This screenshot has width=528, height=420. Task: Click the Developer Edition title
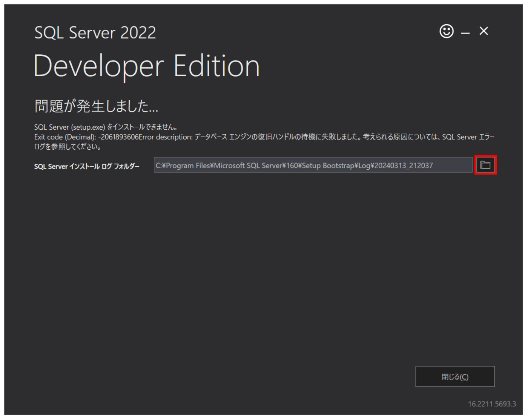pos(147,66)
